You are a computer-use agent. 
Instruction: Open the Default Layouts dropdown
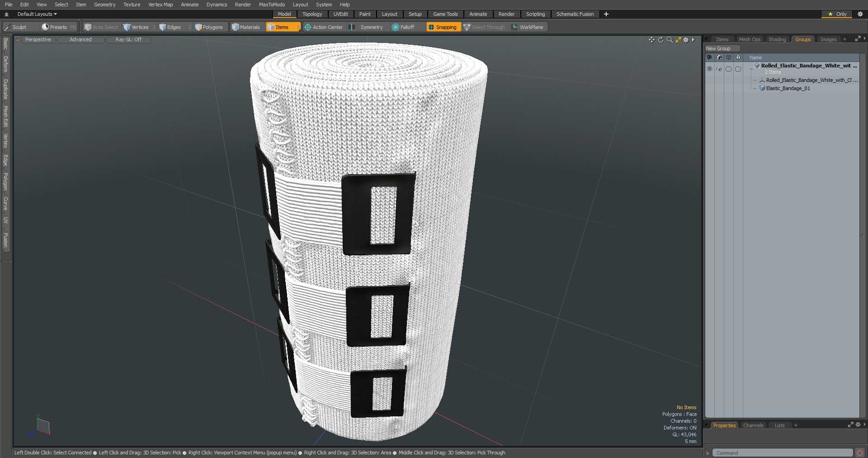pyautogui.click(x=37, y=14)
